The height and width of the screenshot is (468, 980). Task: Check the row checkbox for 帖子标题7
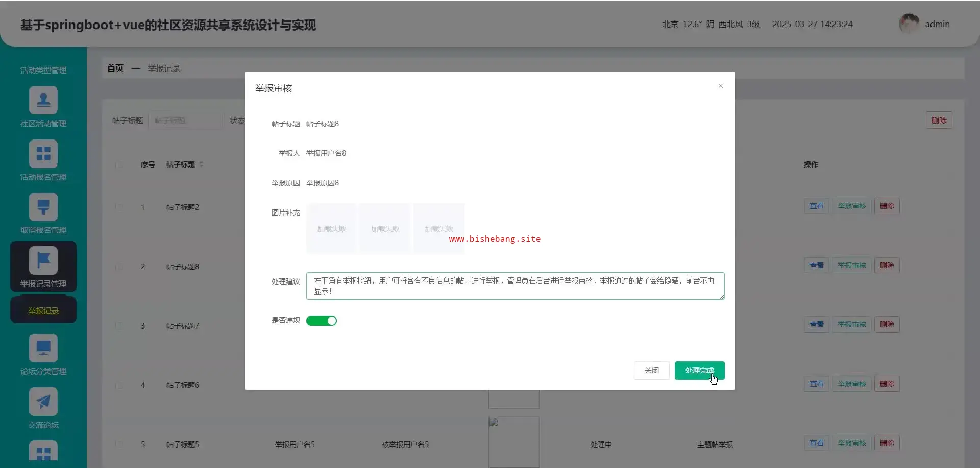pos(119,326)
